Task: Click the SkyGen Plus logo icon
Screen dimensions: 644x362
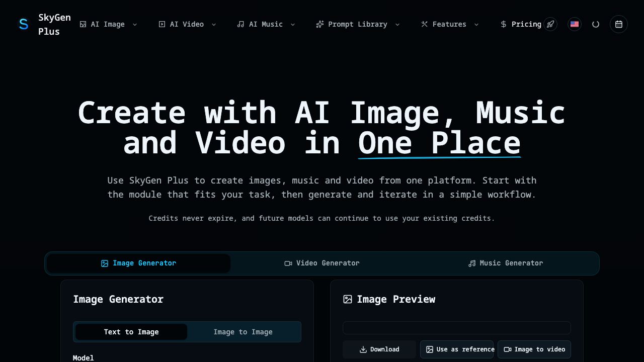Action: 24,24
